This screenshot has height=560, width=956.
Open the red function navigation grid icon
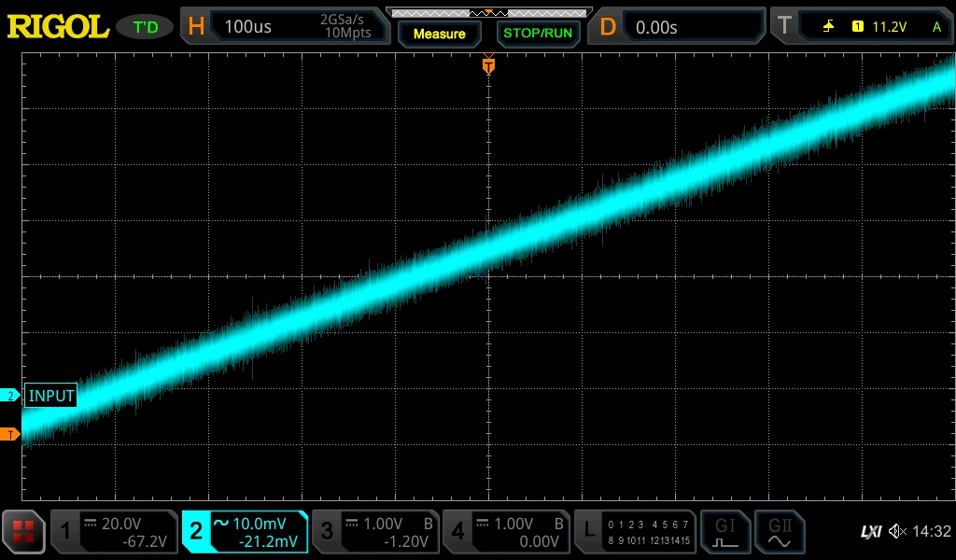pos(23,531)
